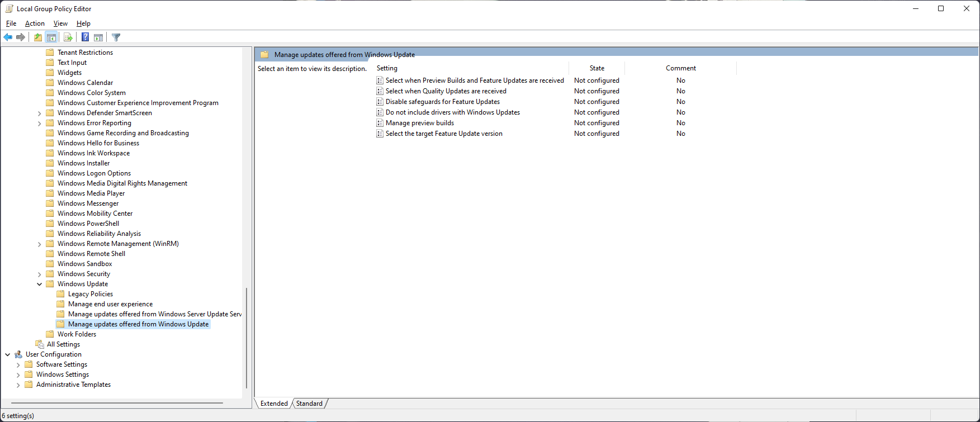
Task: Expand the Windows Error Reporting node
Action: tap(39, 124)
